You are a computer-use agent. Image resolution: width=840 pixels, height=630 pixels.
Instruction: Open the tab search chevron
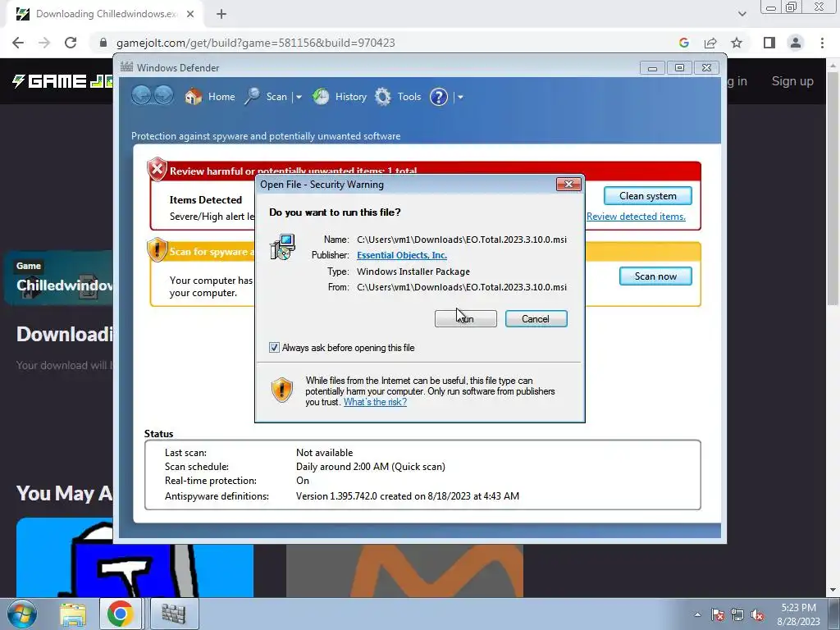[x=742, y=14]
